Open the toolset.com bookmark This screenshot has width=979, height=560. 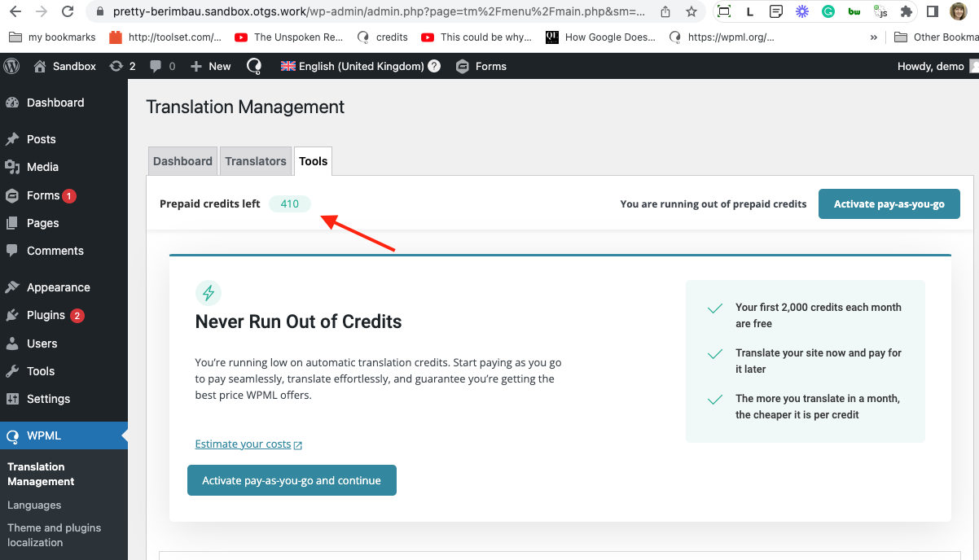165,37
